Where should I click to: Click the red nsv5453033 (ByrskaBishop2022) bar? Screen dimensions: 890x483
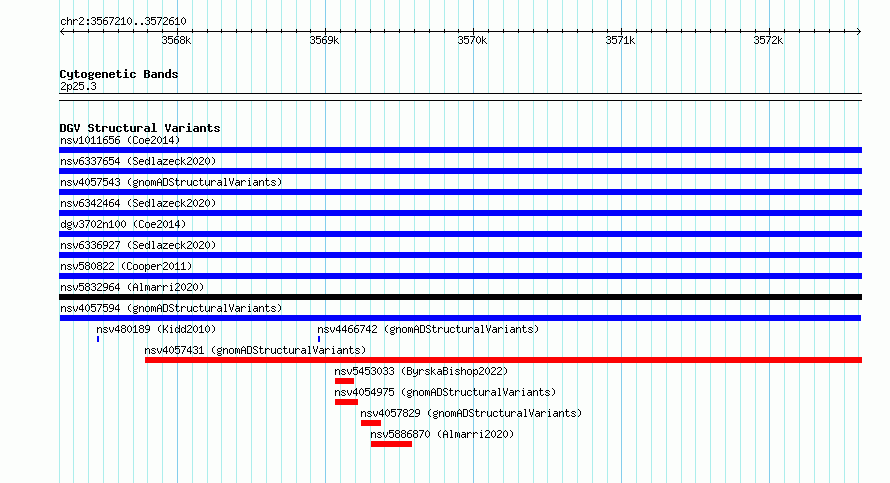point(345,381)
